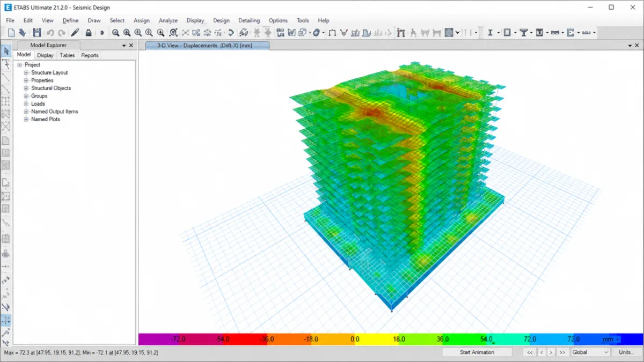644x362 pixels.
Task: Click the purple -72.0 legend color
Action: click(161, 339)
